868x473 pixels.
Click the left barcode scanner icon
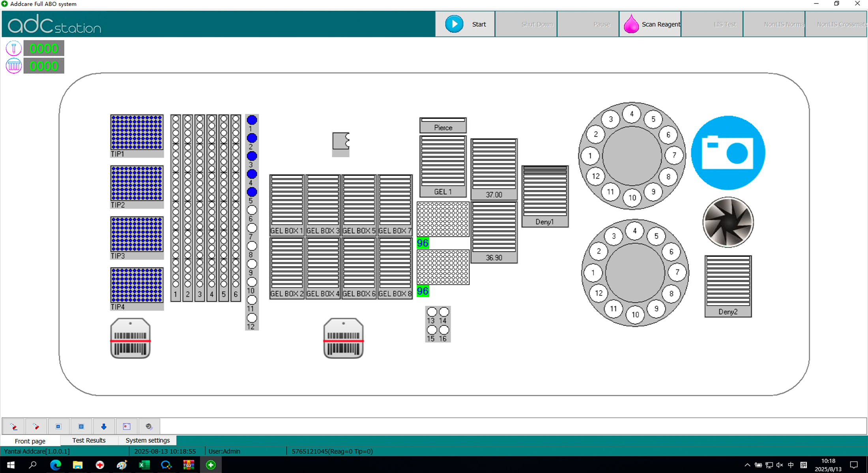[x=130, y=338]
